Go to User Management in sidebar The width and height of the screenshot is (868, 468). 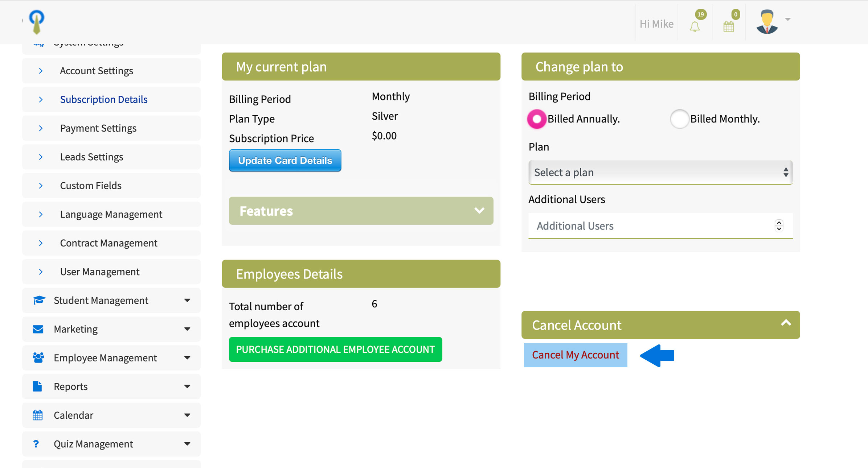coord(99,272)
